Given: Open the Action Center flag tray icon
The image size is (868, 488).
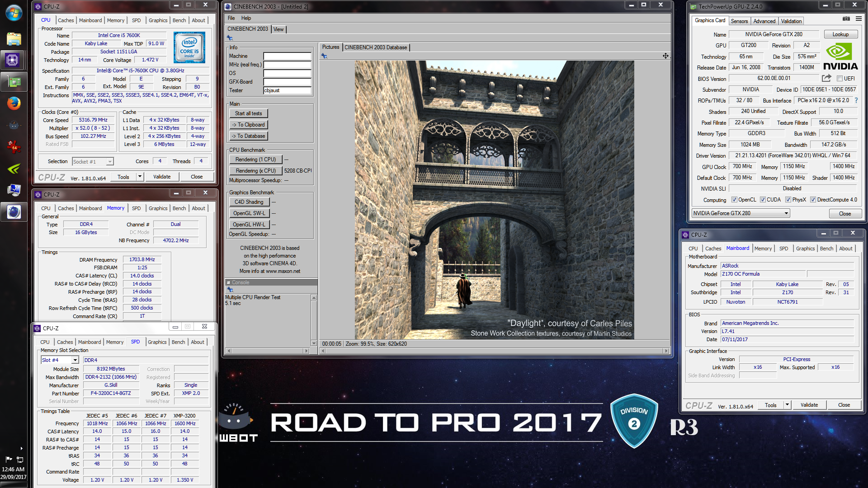Looking at the screenshot, I should pos(9,460).
